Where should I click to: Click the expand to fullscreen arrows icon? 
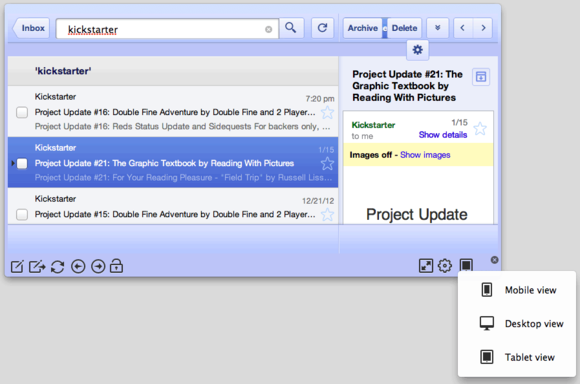coord(426,266)
